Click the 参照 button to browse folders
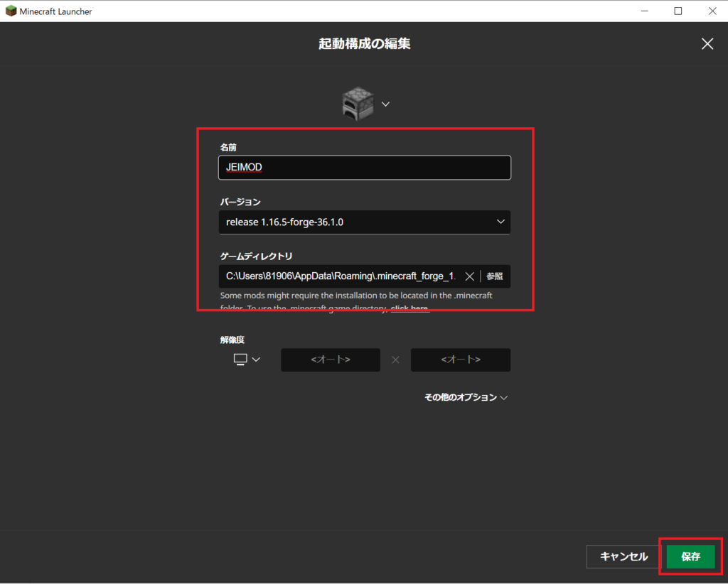 [494, 276]
